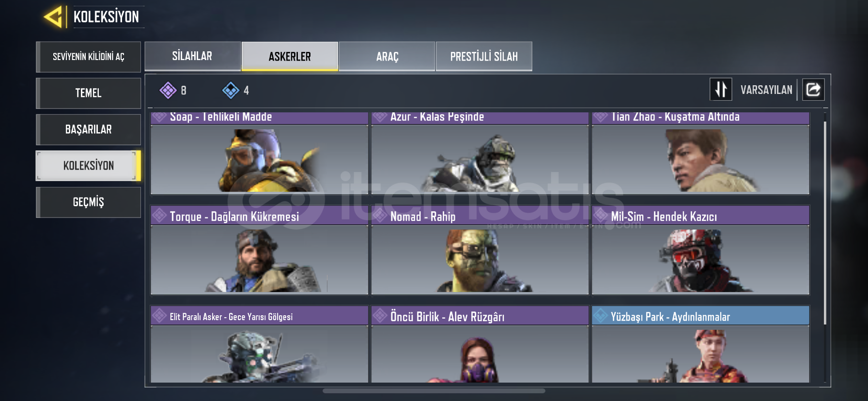Open the PRESTİJLİ SİLAH tab
The image size is (868, 401).
[x=484, y=56]
